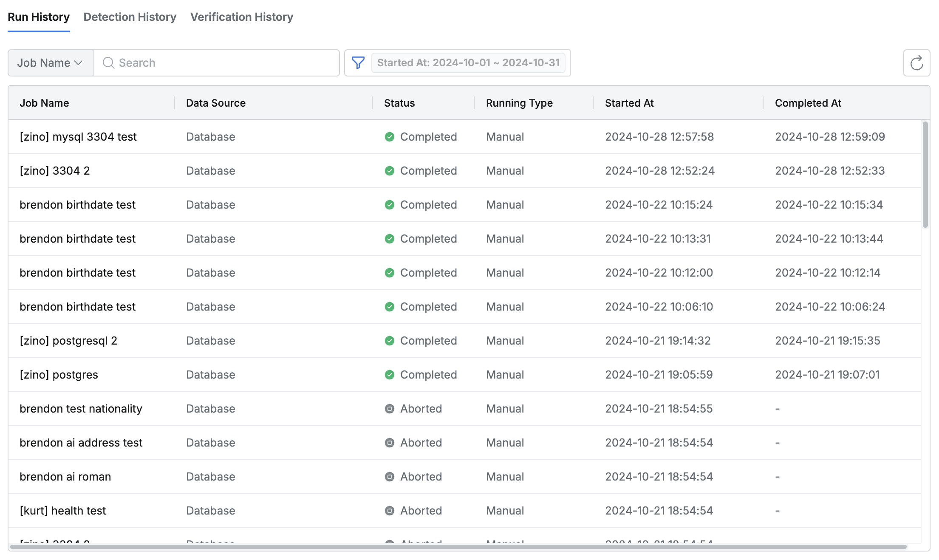
Task: Open the Started At date range filter
Action: click(x=468, y=63)
